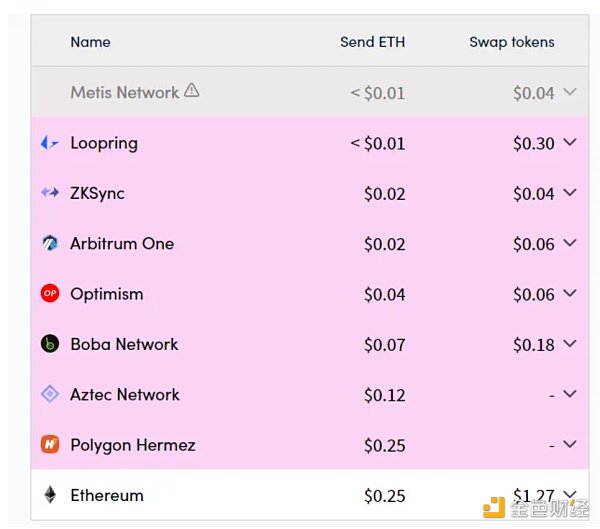Screen dimensions: 600x529
Task: Open the Boba Network name link
Action: tap(124, 344)
